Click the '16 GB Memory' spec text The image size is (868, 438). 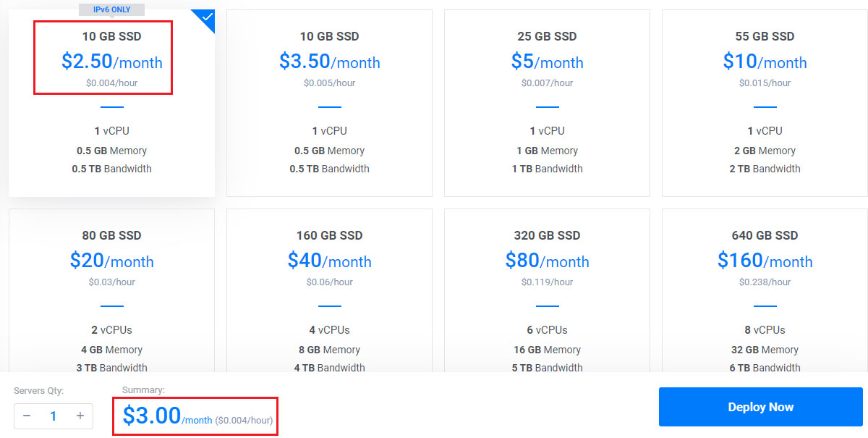pyautogui.click(x=547, y=350)
